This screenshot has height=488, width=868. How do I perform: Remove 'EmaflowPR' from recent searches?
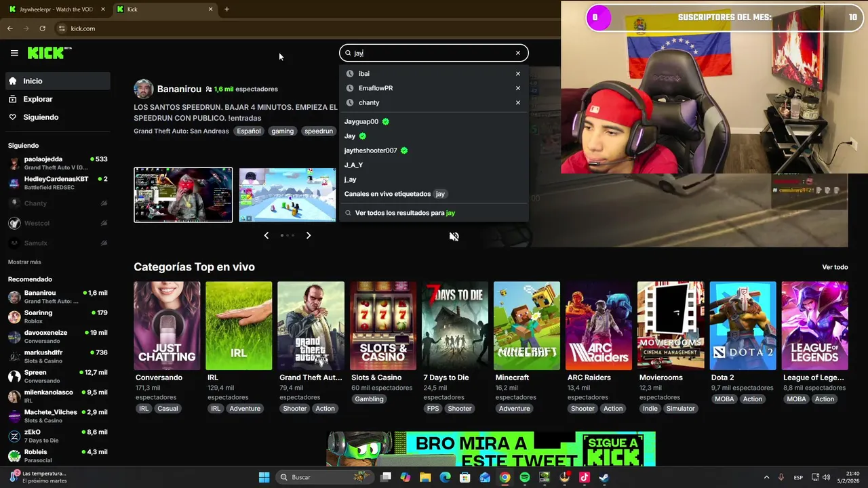point(518,88)
